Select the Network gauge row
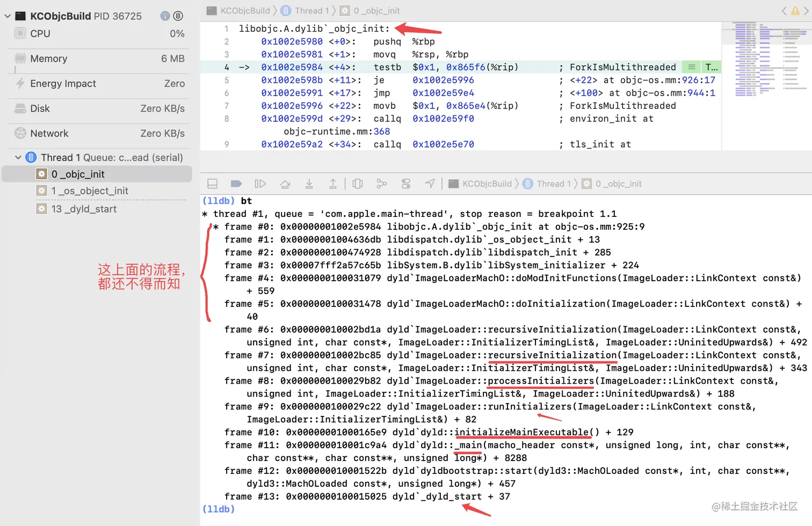Viewport: 812px width, 526px height. click(99, 133)
